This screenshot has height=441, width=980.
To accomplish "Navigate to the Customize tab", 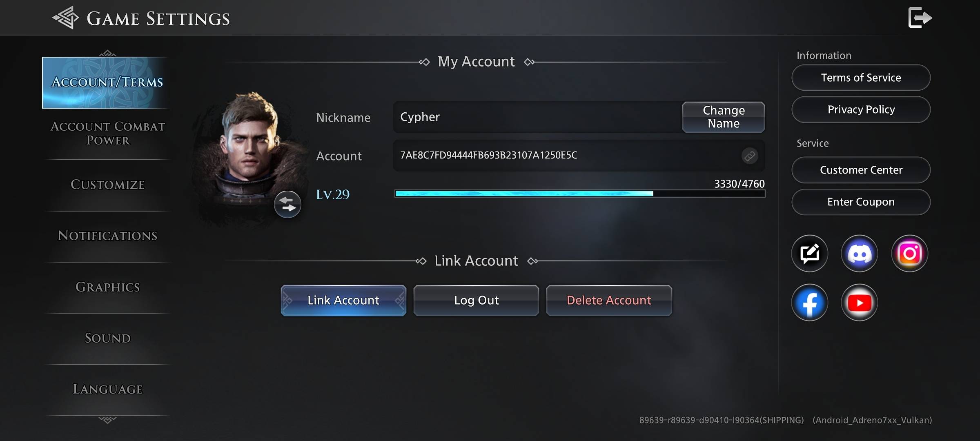I will [x=107, y=184].
